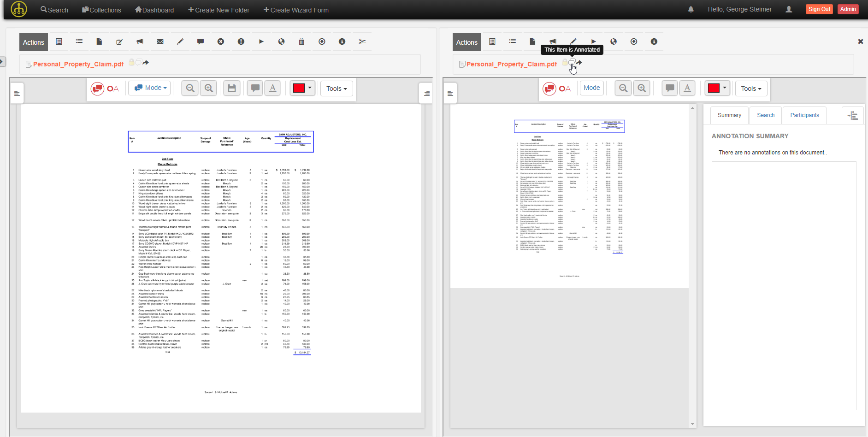Click the Sign Out button
Image resolution: width=868 pixels, height=437 pixels.
819,9
